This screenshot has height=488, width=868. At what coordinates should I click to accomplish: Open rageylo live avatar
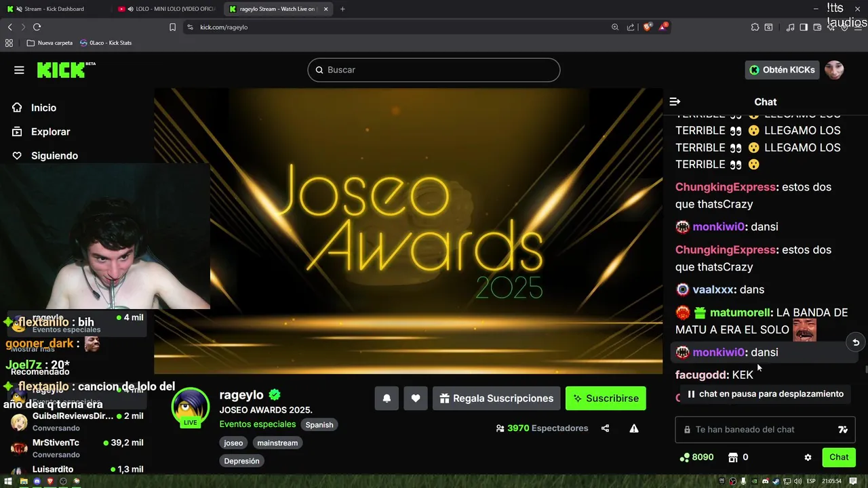coord(191,408)
